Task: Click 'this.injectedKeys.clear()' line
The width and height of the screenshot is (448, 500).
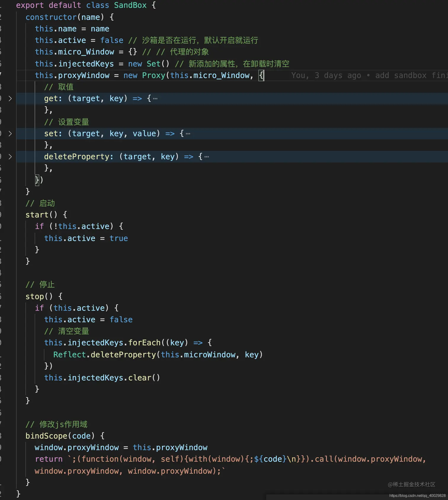Action: pyautogui.click(x=102, y=378)
